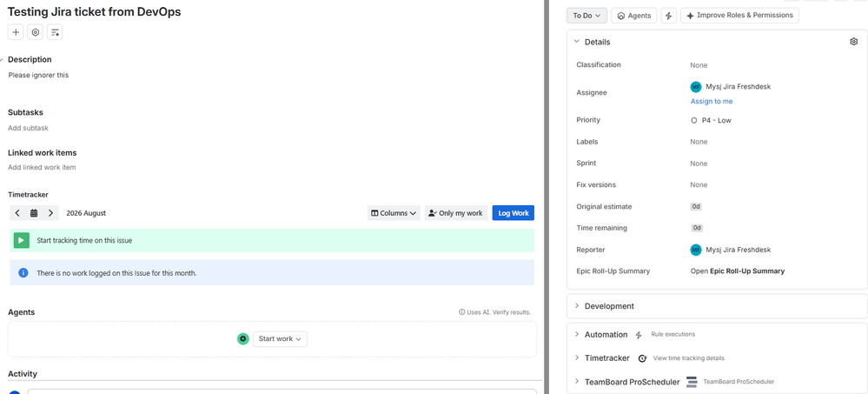Screen dimensions: 868x394
Task: Click the 2026 August month label
Action: tap(86, 213)
